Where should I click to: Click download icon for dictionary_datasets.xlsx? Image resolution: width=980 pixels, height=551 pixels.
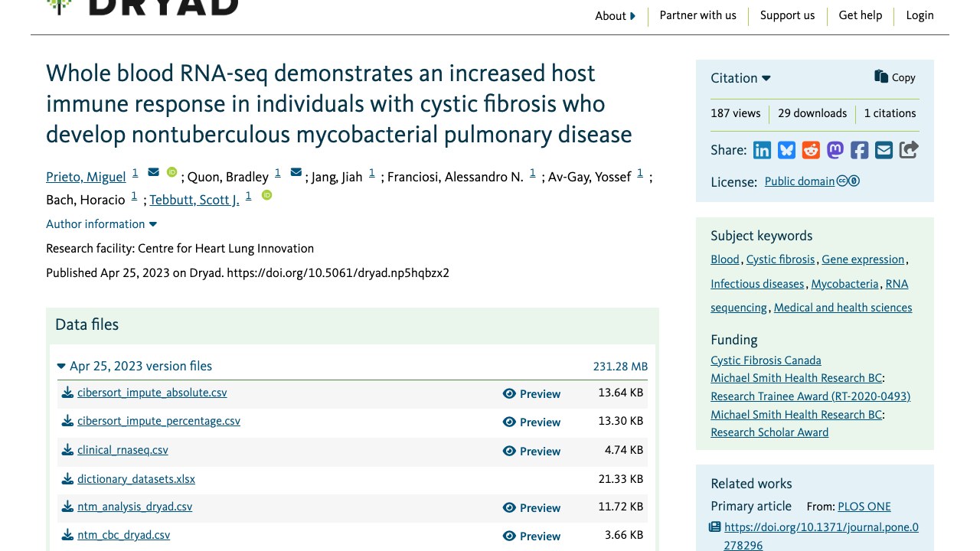68,479
